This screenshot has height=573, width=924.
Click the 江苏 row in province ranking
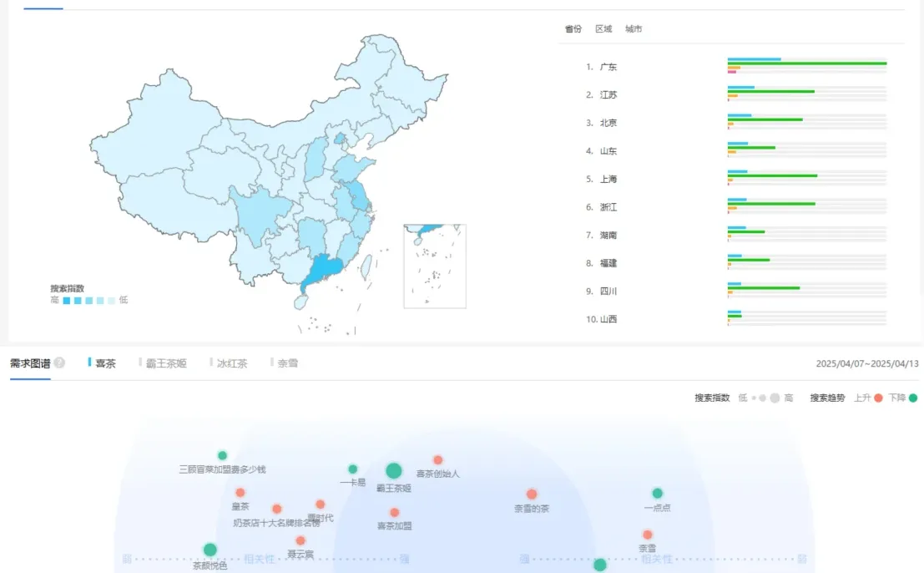pos(735,95)
